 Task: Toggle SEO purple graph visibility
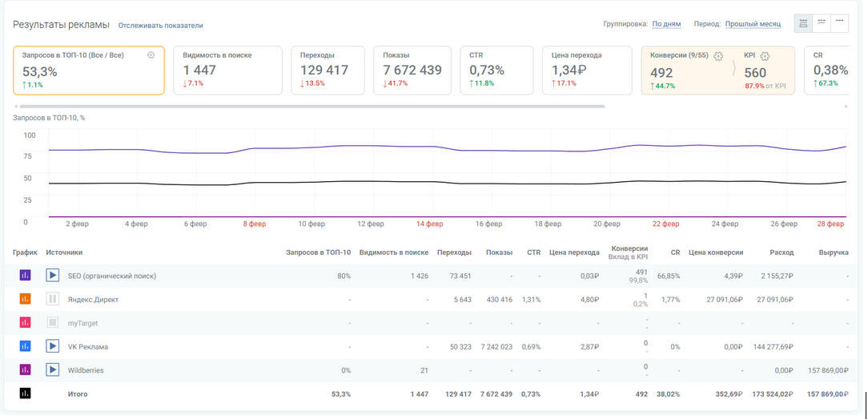[x=25, y=276]
